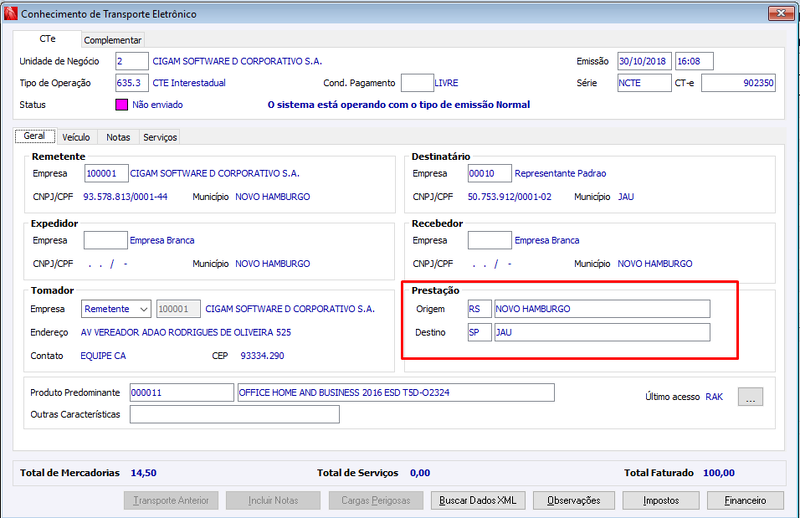The width and height of the screenshot is (800, 518).
Task: Click the emissão Normal system message
Action: [399, 105]
